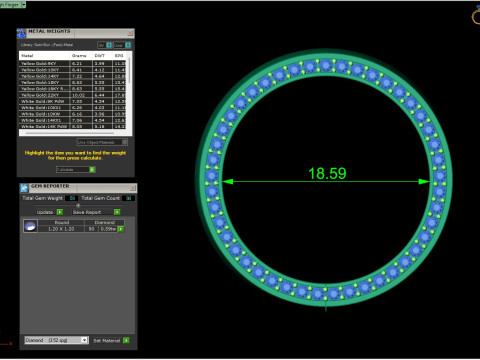Click the Set Material green arrow
Screen dimensions: 480x360
pyautogui.click(x=126, y=341)
